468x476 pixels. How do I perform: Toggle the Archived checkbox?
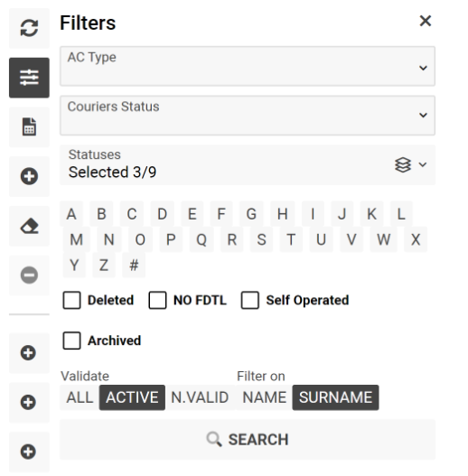[x=71, y=341]
